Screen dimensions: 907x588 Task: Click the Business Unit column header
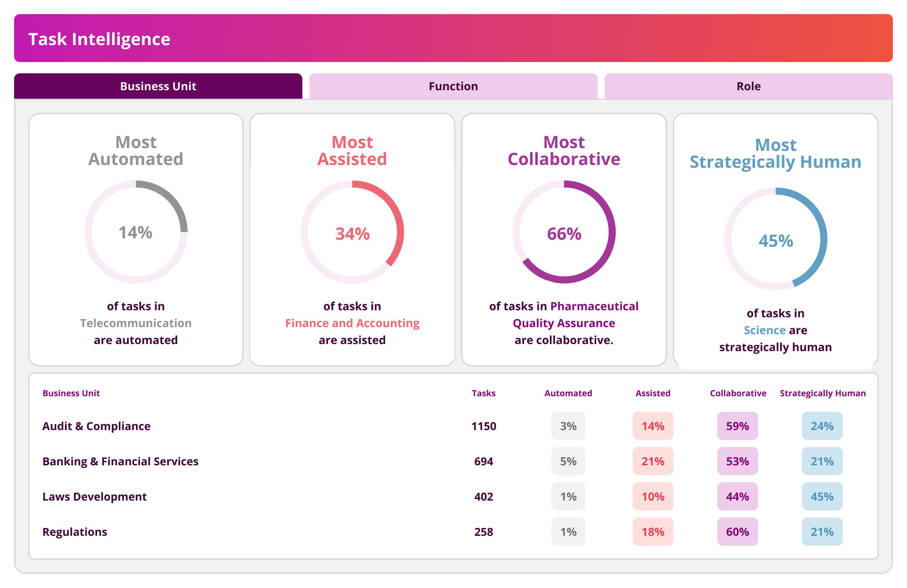point(71,393)
